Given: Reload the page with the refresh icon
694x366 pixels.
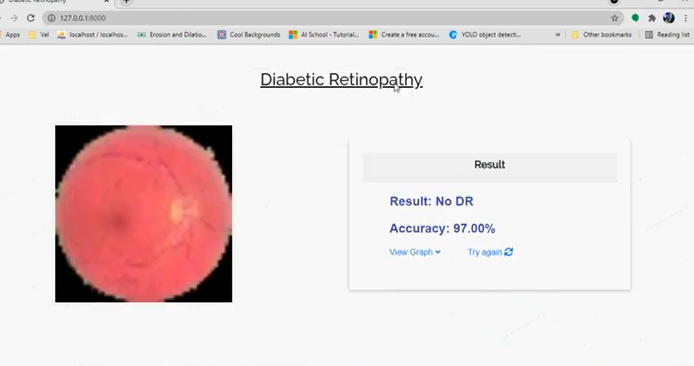Looking at the screenshot, I should [x=31, y=18].
